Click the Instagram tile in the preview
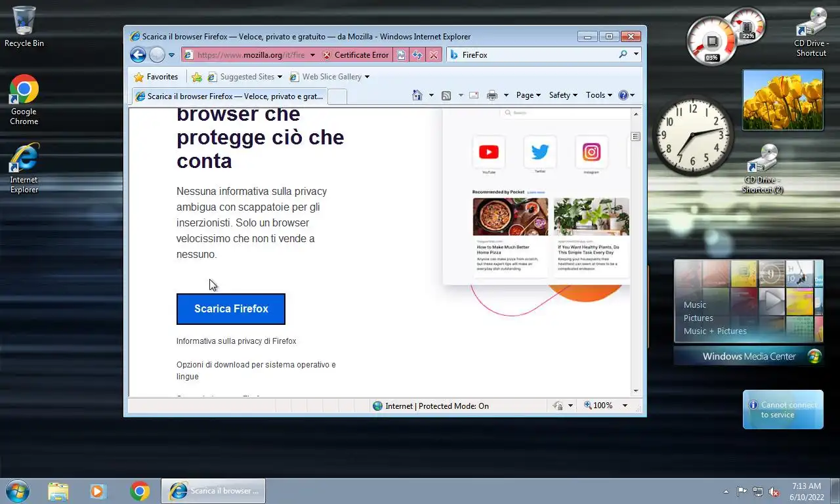Image resolution: width=840 pixels, height=504 pixels. [x=591, y=152]
